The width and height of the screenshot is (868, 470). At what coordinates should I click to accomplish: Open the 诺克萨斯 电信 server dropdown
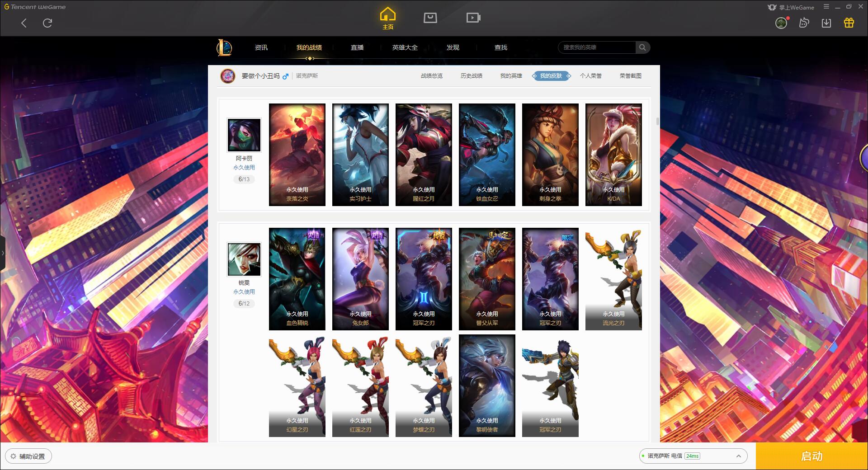click(x=693, y=456)
